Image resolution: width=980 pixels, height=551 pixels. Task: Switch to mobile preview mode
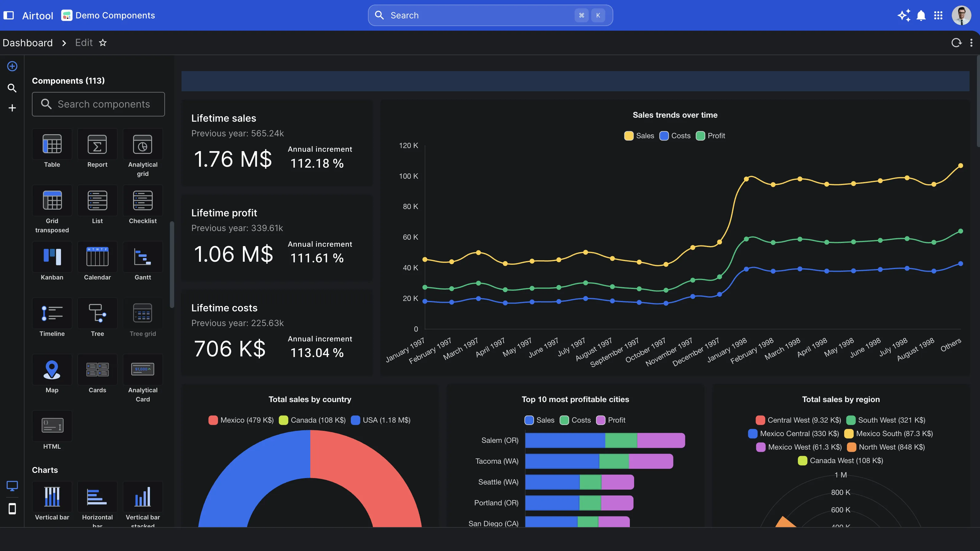point(12,508)
